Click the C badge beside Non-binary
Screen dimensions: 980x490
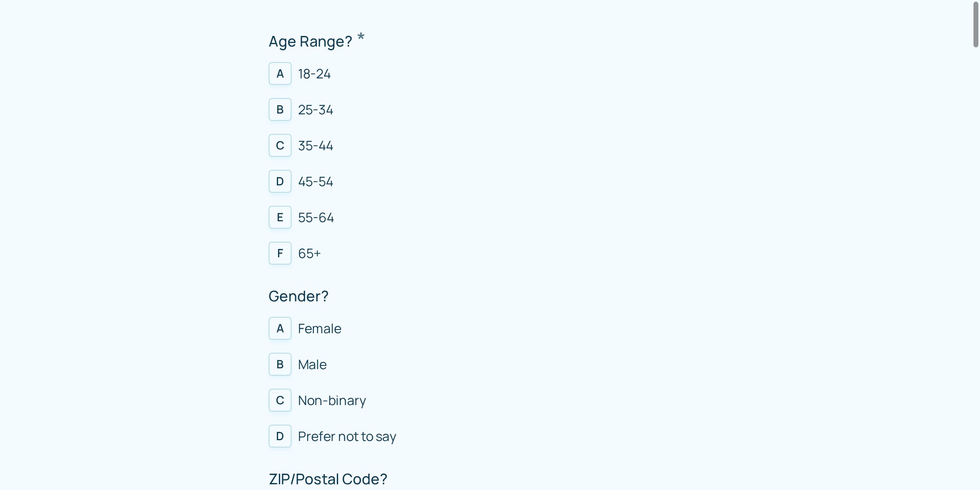(x=280, y=400)
